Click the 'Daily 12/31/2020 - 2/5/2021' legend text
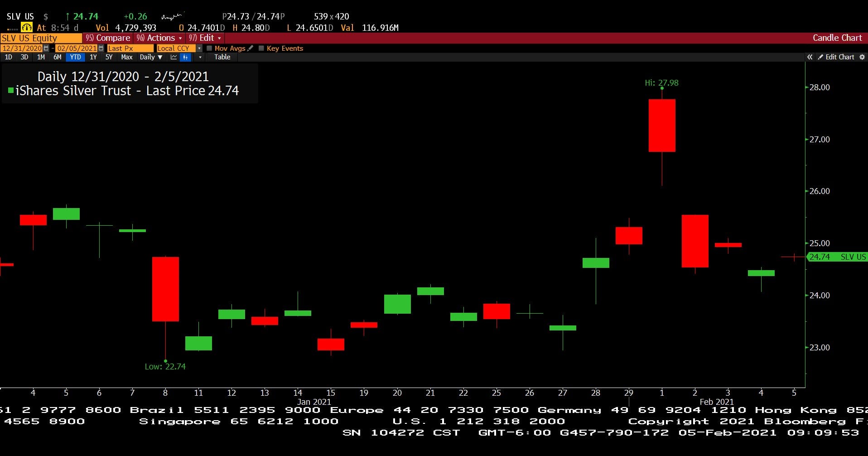The height and width of the screenshot is (456, 868). tap(123, 77)
